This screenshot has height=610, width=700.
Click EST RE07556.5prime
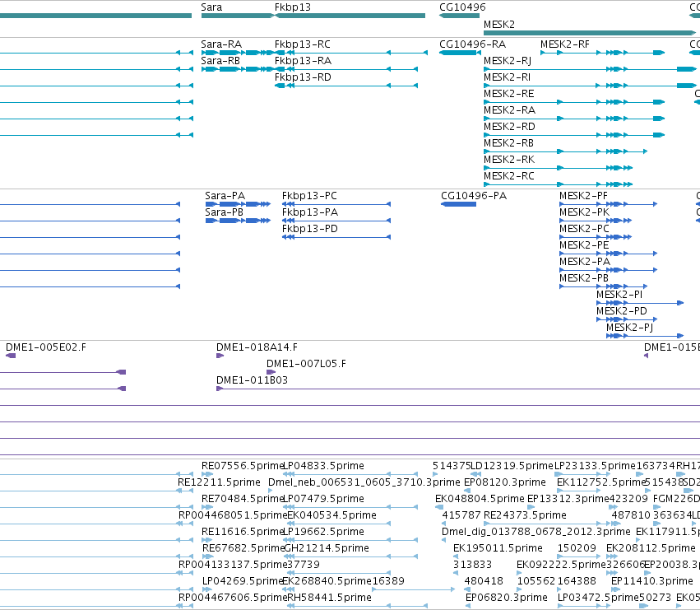[243, 466]
